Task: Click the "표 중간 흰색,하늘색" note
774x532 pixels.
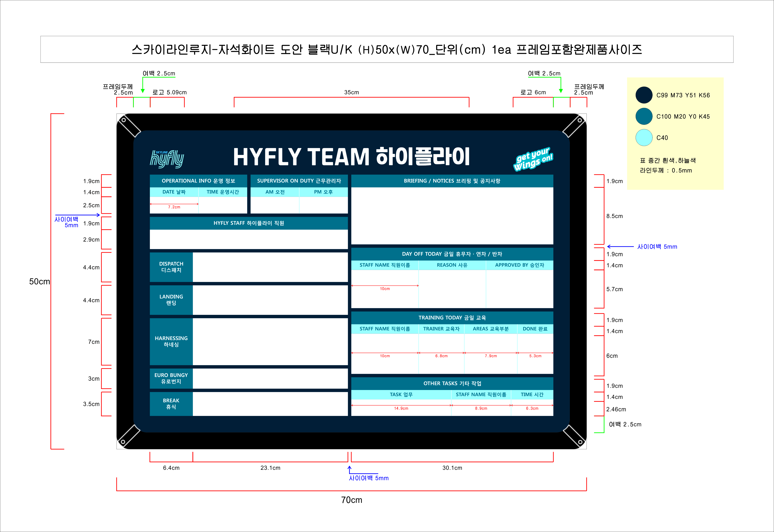Action: (x=668, y=160)
